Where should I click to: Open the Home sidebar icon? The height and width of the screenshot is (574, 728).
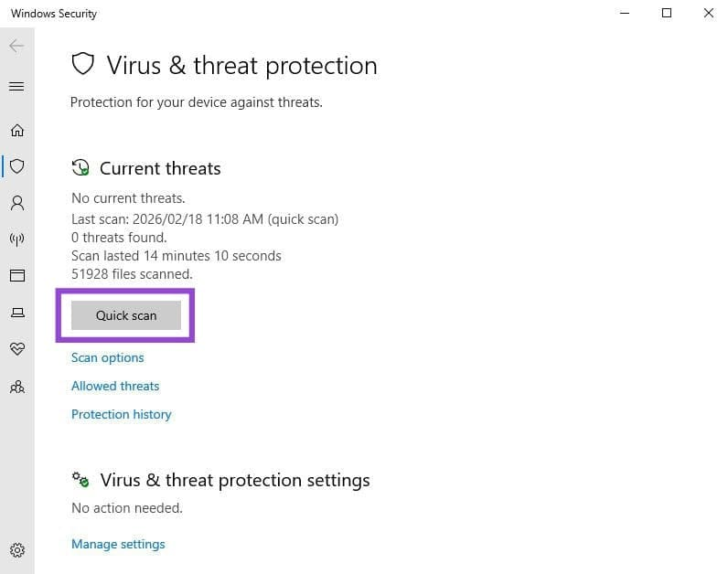[x=16, y=130]
